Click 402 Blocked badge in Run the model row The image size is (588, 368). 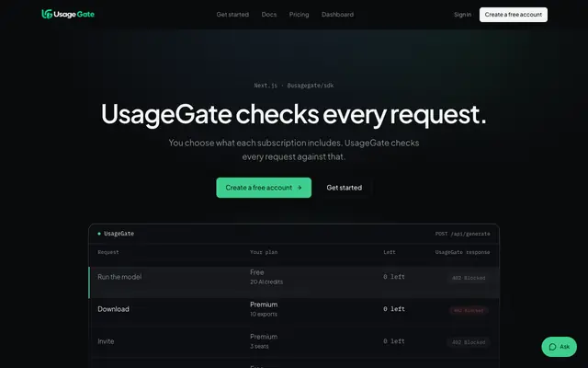coord(469,278)
